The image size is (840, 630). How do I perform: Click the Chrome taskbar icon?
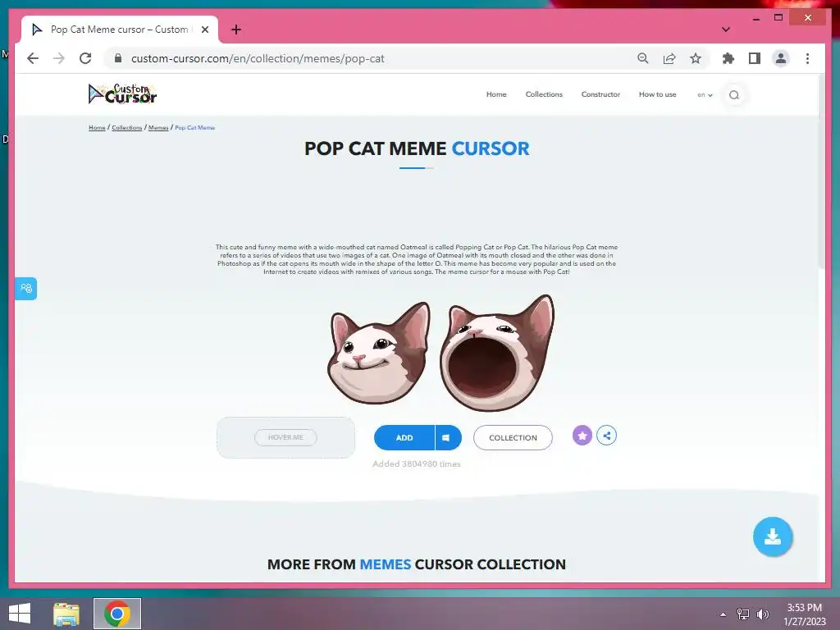[117, 614]
